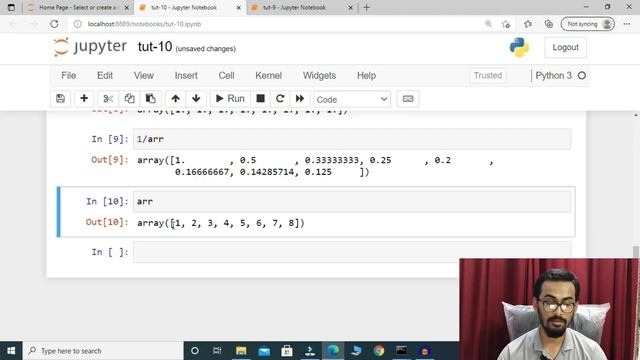Open the terminal window from taskbar
Viewport: 640px width, 360px height.
(401, 351)
